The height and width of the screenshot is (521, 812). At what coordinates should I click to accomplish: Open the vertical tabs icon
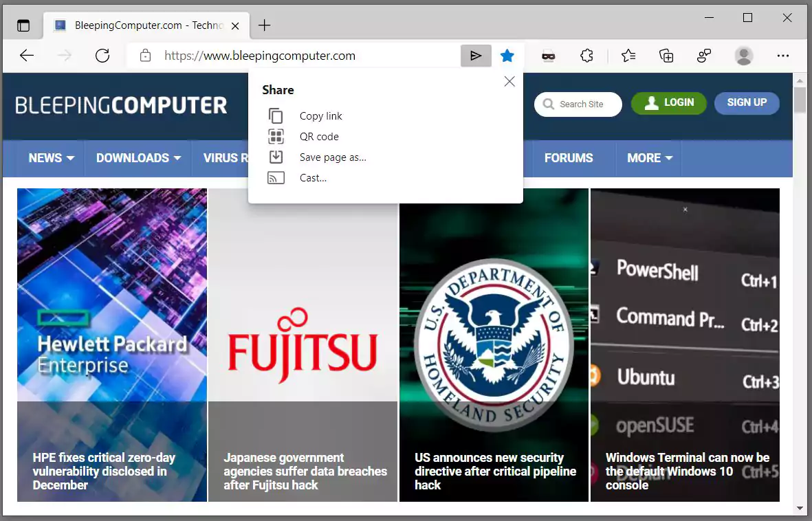[23, 25]
